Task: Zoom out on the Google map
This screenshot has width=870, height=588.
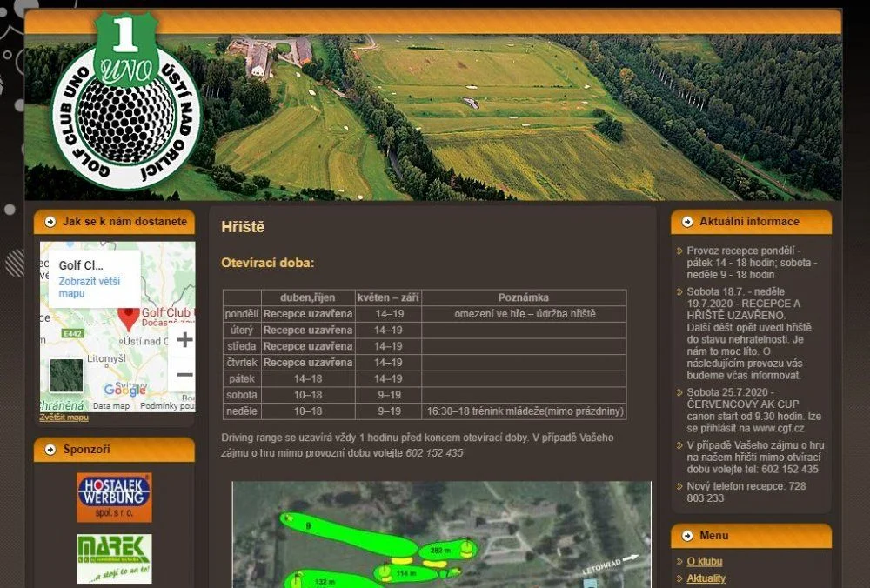Action: tap(184, 374)
